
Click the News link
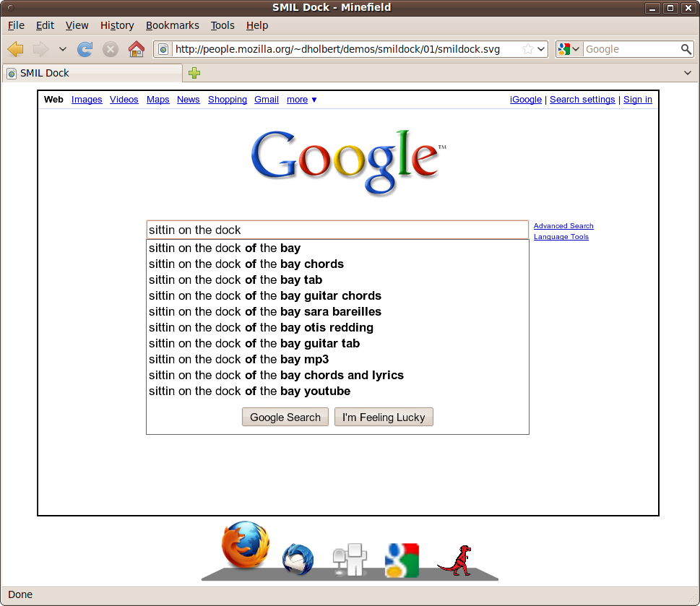click(x=189, y=100)
